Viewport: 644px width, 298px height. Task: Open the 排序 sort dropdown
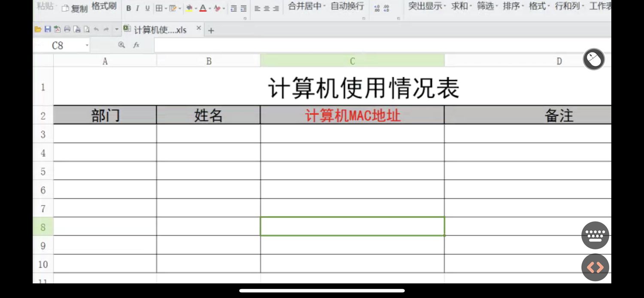(x=512, y=7)
